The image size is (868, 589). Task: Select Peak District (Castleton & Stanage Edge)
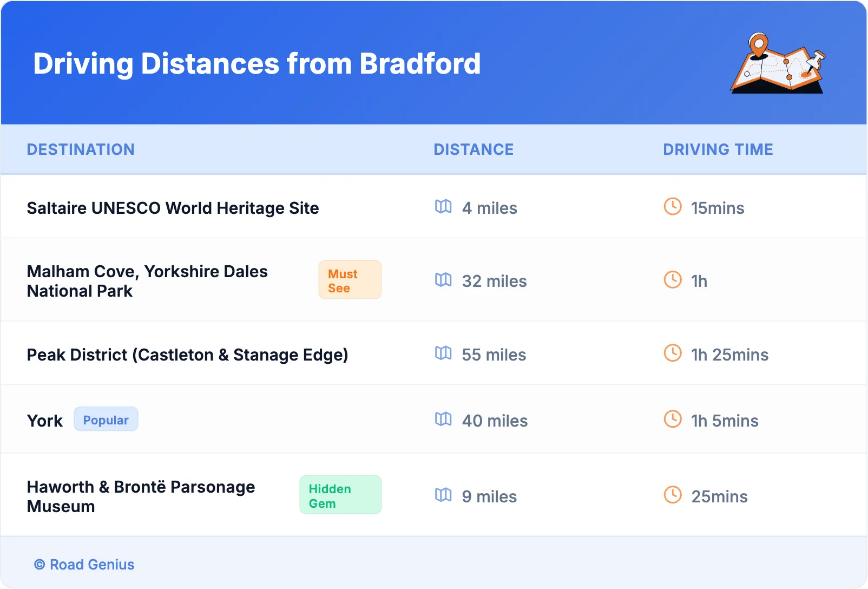(187, 355)
